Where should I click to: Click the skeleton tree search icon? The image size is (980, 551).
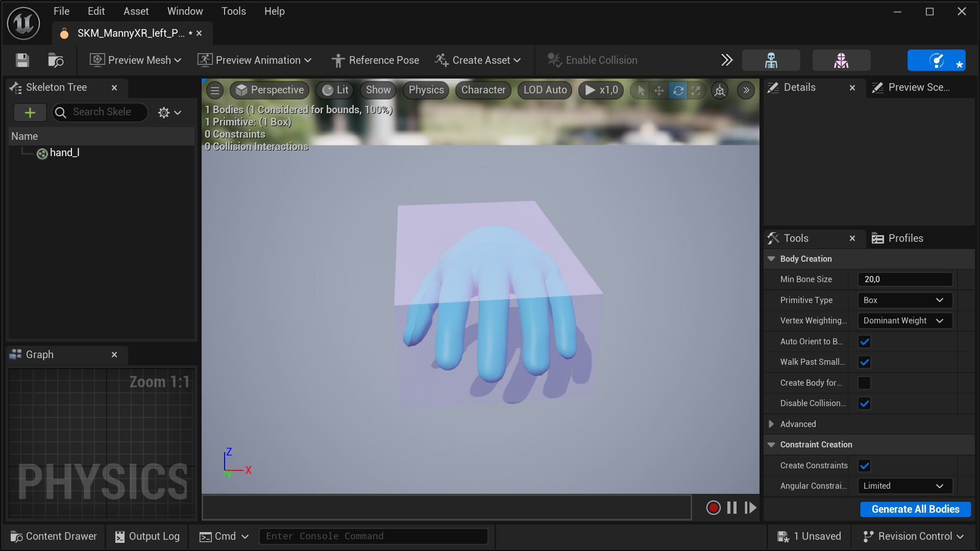pyautogui.click(x=61, y=112)
